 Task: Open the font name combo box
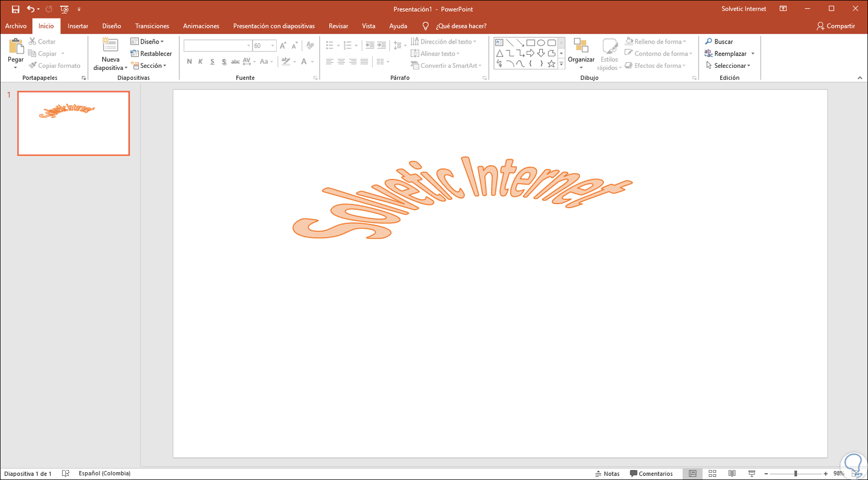[x=218, y=46]
